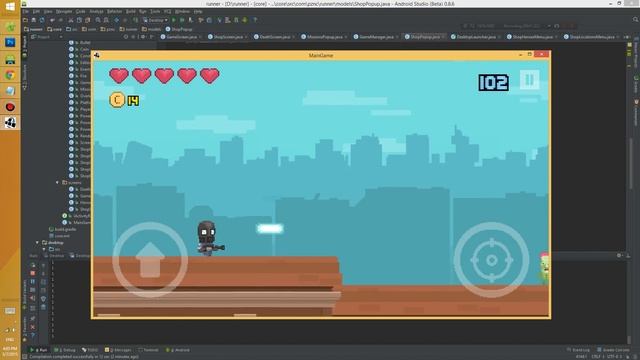Click the Save All toolbar icon
This screenshot has width=640, height=360.
[33, 20]
